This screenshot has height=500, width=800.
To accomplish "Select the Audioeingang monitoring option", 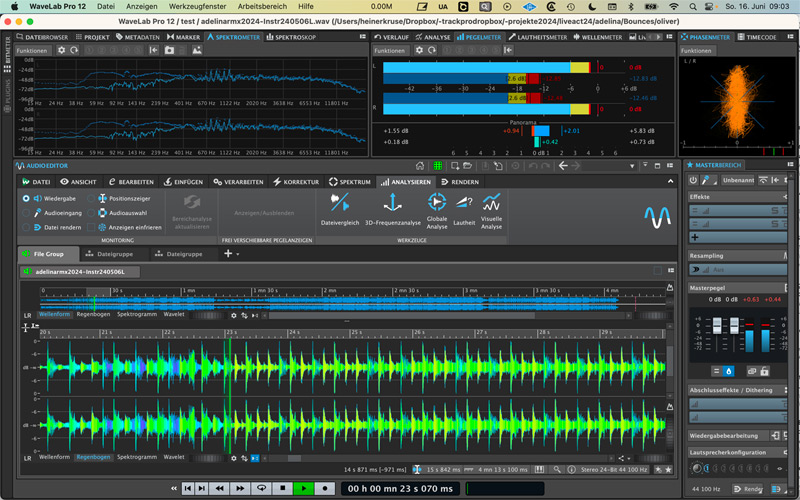I will point(26,213).
